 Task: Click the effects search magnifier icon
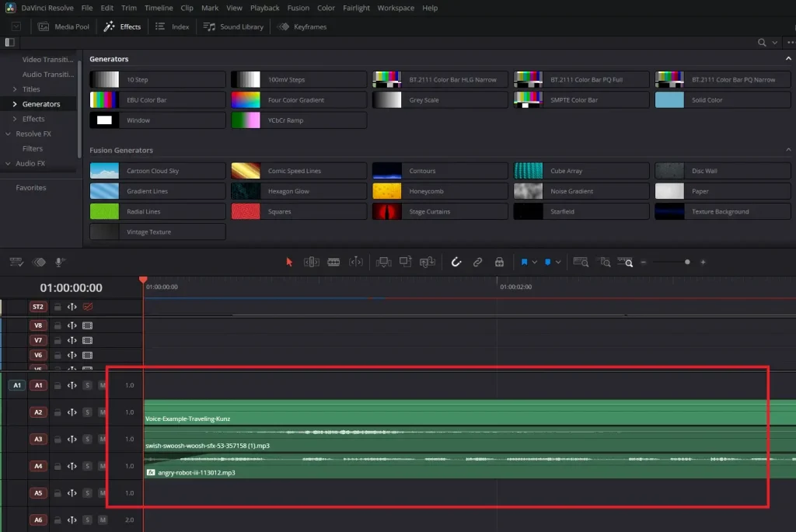pos(762,43)
